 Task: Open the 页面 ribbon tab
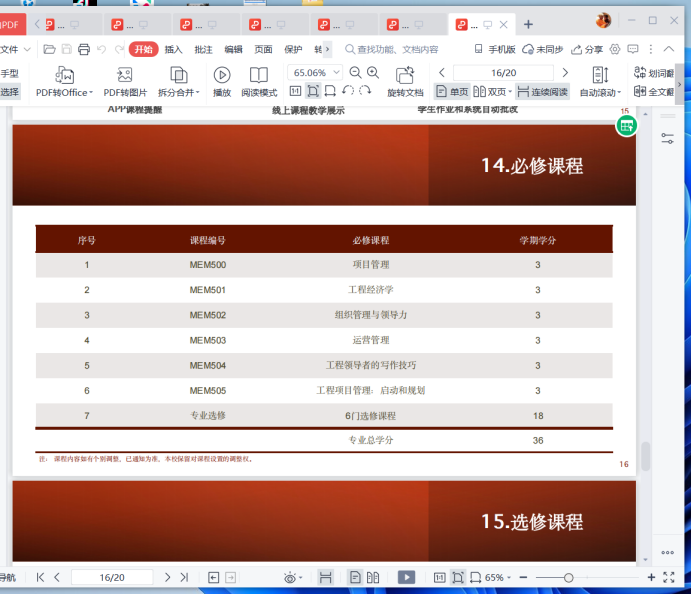(263, 49)
